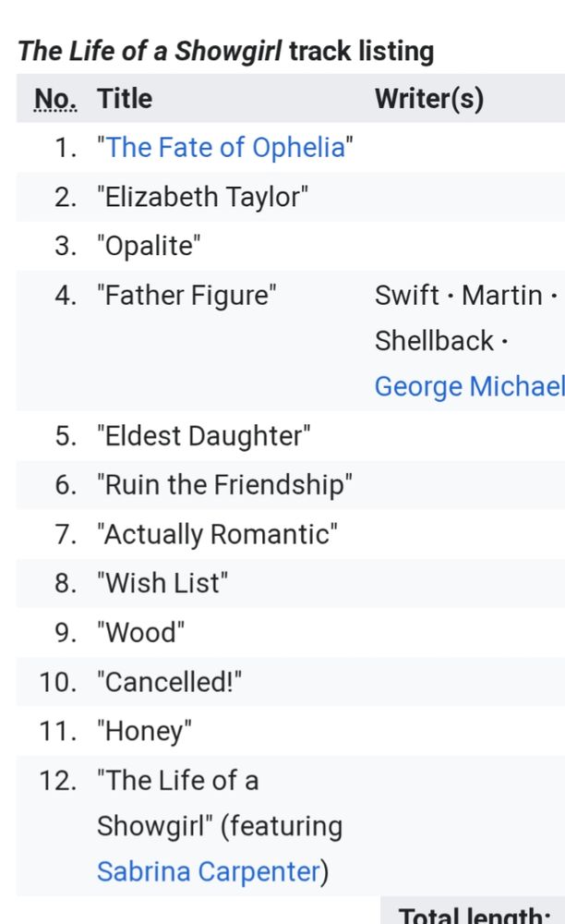This screenshot has height=924, width=565.
Task: Open the Sabrina Carpenter link
Action: [x=209, y=871]
